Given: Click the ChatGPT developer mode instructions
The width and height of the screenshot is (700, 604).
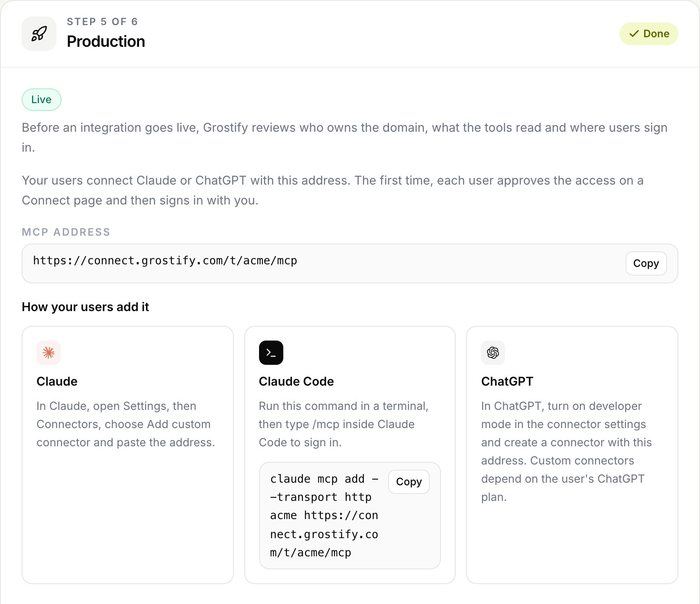Looking at the screenshot, I should coord(567,451).
